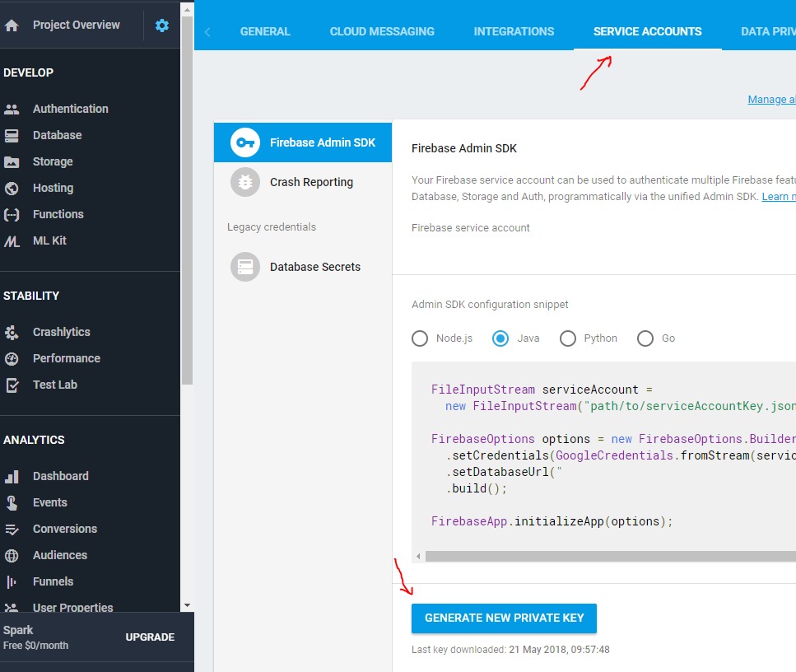Open the Manage all service accounts link
The width and height of the screenshot is (796, 672).
click(771, 100)
